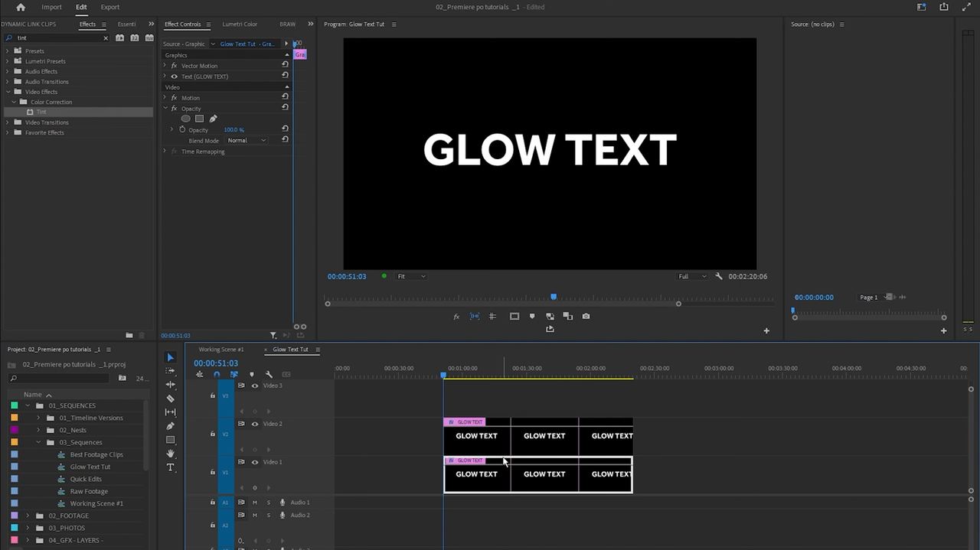Click the Program monitor playhead marker
Viewport: 980px width, 550px height.
pyautogui.click(x=554, y=297)
